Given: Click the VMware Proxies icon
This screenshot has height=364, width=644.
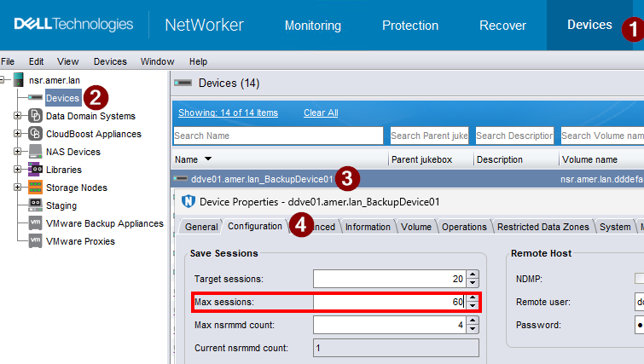Looking at the screenshot, I should pyautogui.click(x=35, y=241).
